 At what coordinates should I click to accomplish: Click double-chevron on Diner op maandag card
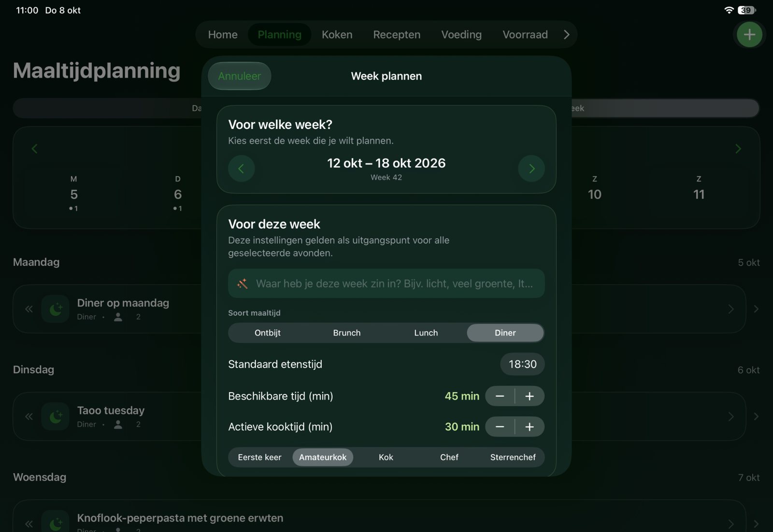click(29, 309)
